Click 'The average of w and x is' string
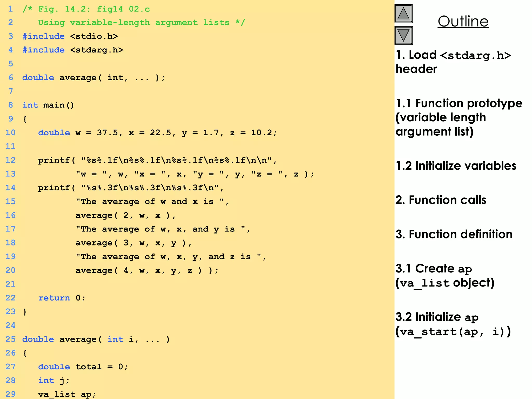 pyautogui.click(x=152, y=202)
